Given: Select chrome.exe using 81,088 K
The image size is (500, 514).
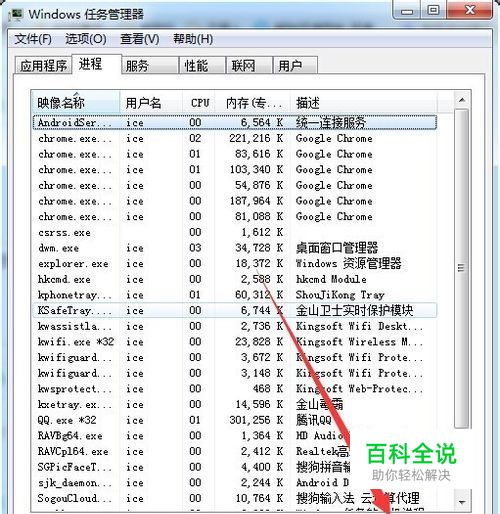Looking at the screenshot, I should click(235, 217).
